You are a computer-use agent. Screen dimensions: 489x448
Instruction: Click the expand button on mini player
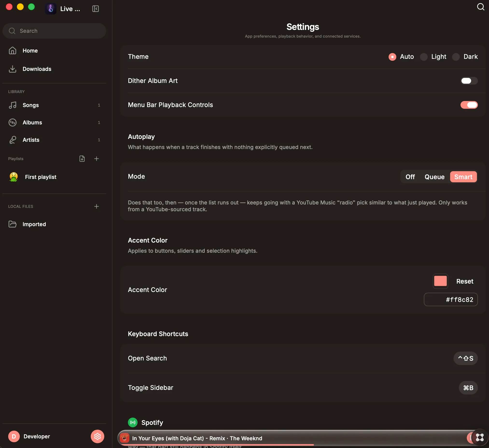tap(480, 438)
